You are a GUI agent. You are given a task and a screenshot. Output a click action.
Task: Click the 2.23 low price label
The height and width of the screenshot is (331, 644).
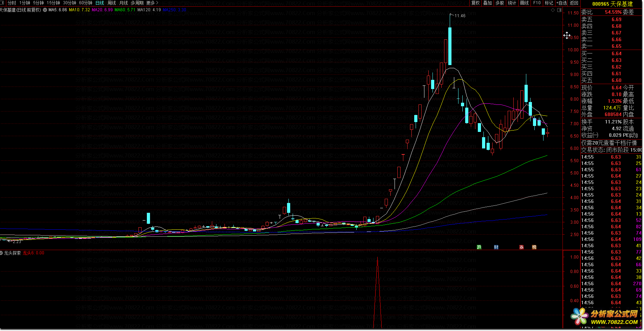pos(17,242)
